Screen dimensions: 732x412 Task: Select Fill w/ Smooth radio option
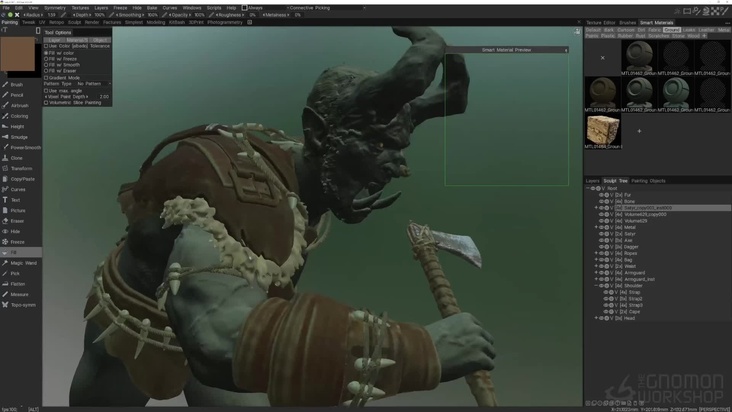click(46, 65)
